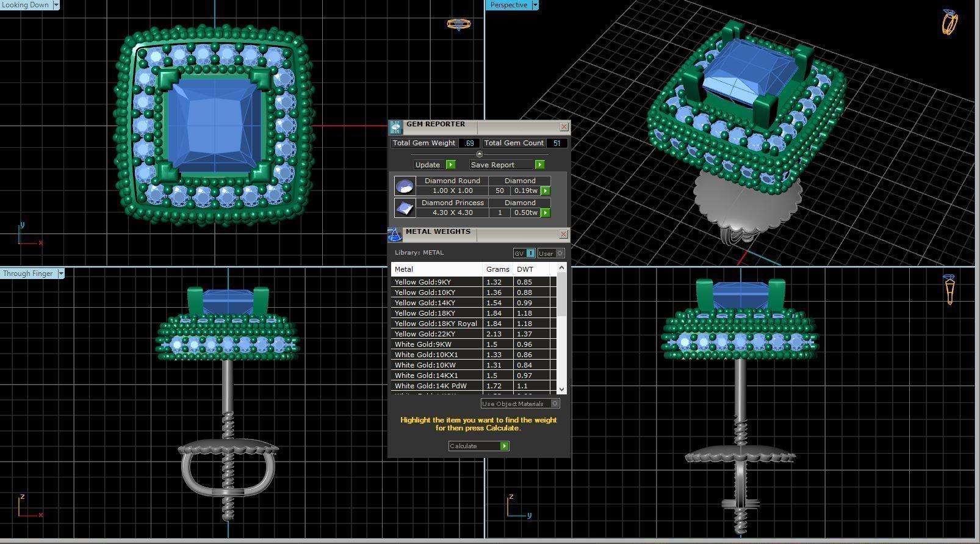Select the White Gold:14K PdW row
This screenshot has height=544, width=980.
(x=474, y=386)
